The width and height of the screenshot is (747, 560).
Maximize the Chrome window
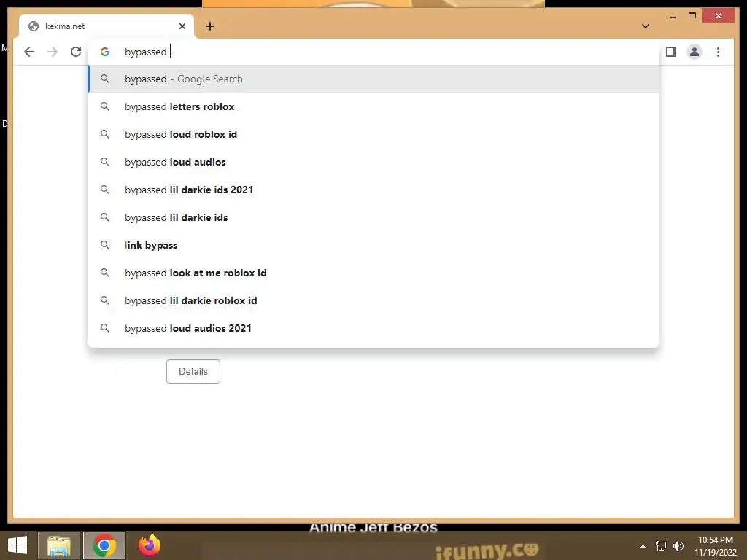(692, 16)
